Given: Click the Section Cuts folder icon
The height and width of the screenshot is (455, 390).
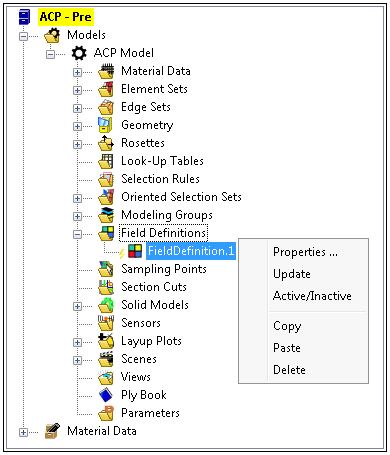Looking at the screenshot, I should tap(106, 287).
